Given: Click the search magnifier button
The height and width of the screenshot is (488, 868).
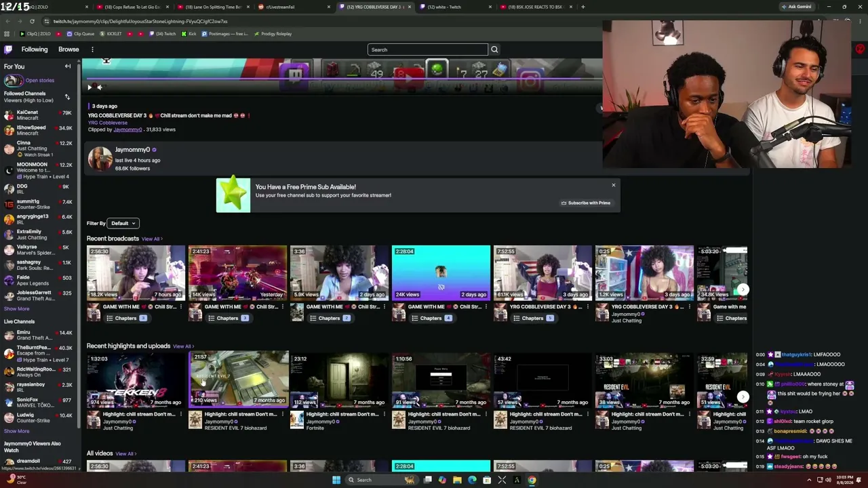Looking at the screenshot, I should 494,49.
